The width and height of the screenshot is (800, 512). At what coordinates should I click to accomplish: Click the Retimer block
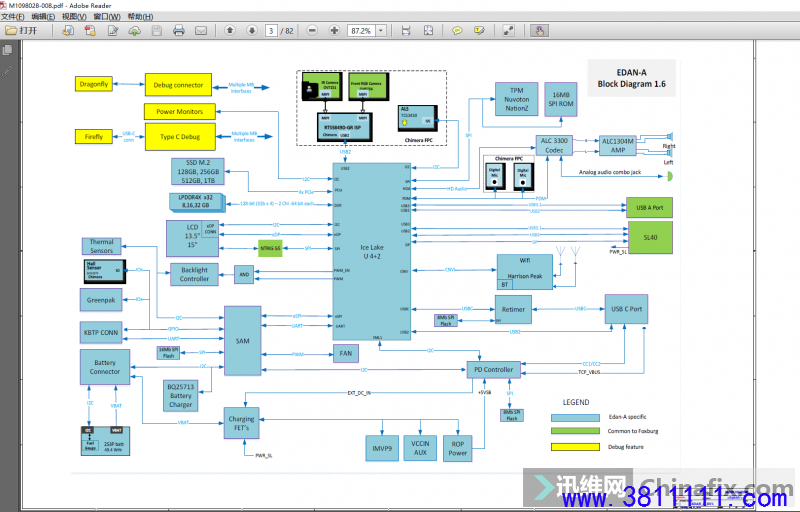click(513, 310)
